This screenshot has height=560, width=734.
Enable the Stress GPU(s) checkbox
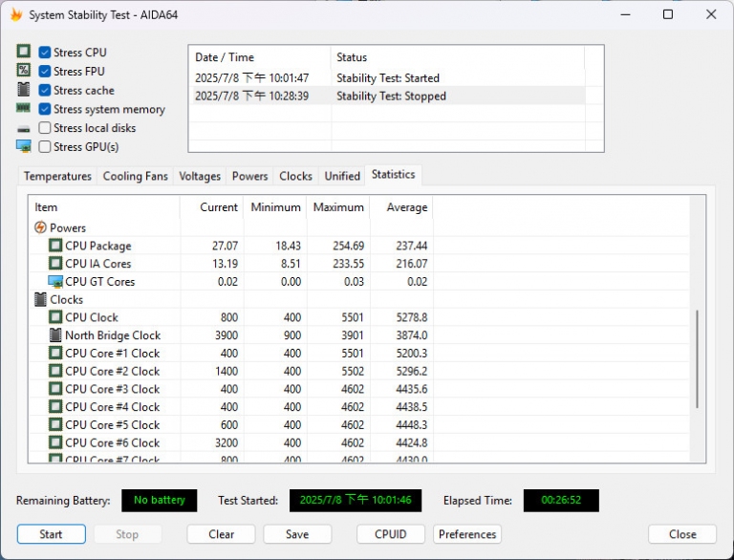coord(45,146)
